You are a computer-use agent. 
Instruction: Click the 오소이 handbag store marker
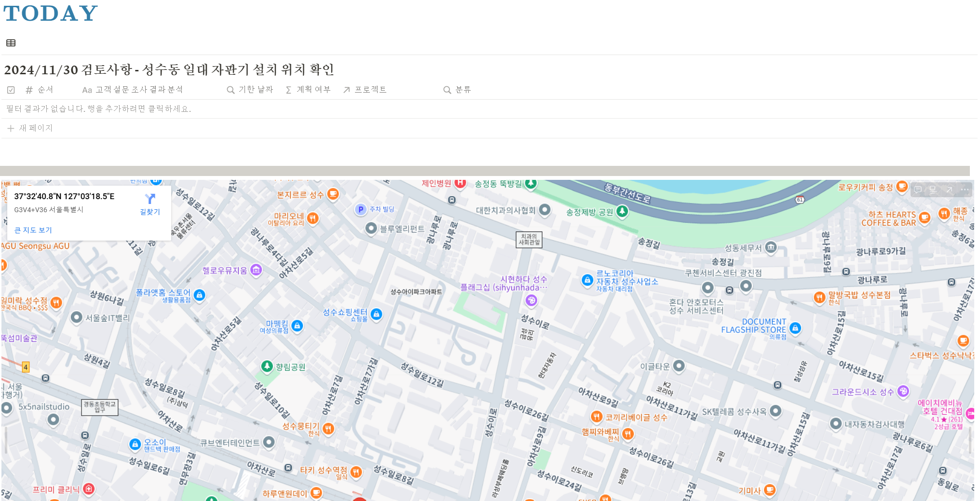[136, 444]
